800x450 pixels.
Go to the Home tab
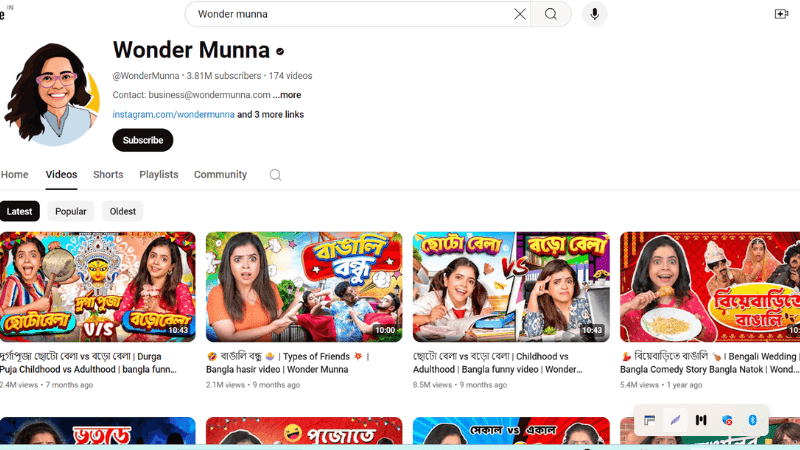14,174
